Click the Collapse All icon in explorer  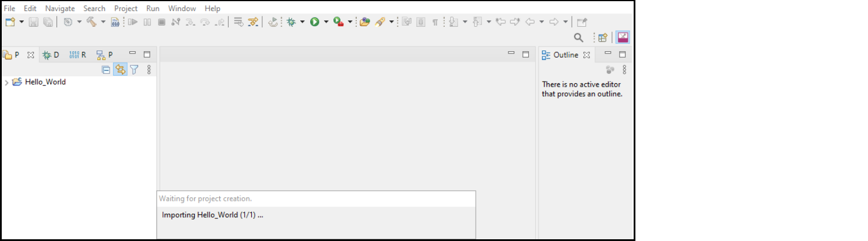click(x=106, y=70)
